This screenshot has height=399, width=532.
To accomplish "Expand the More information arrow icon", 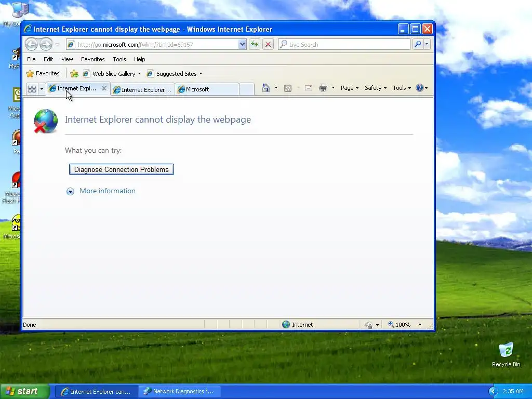I will (70, 191).
